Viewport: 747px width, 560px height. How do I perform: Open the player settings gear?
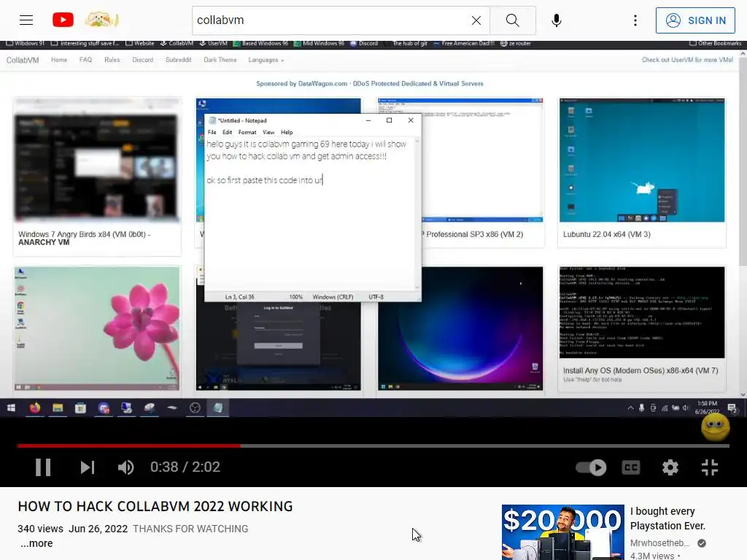[670, 467]
